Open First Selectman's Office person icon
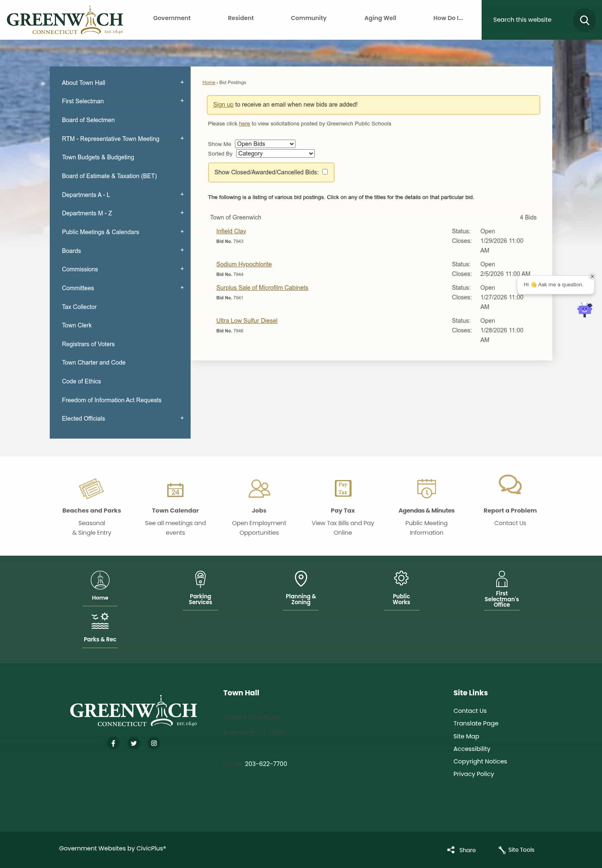The height and width of the screenshot is (868, 602). coord(502,579)
